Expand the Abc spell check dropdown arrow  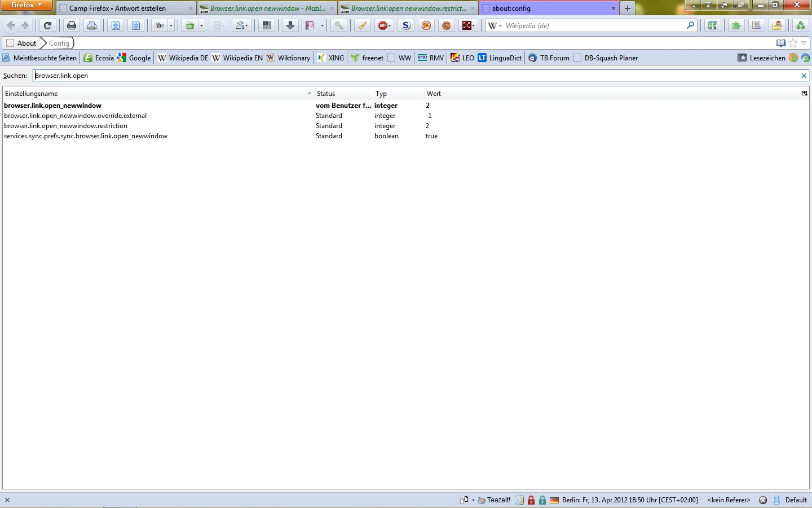coord(171,25)
